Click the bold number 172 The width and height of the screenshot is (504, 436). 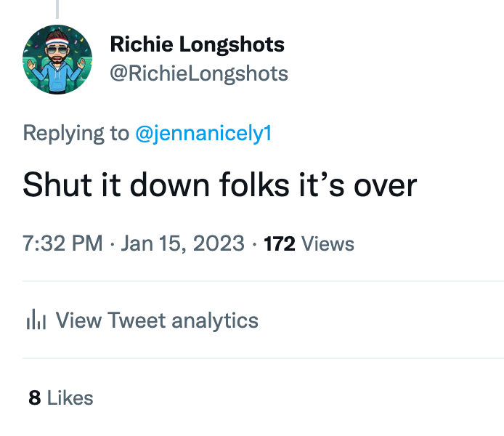[280, 243]
